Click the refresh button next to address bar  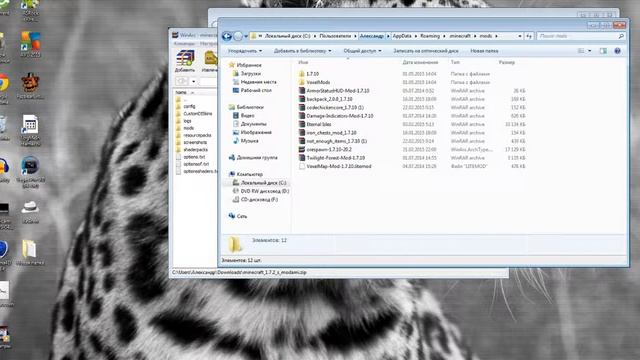coord(529,36)
